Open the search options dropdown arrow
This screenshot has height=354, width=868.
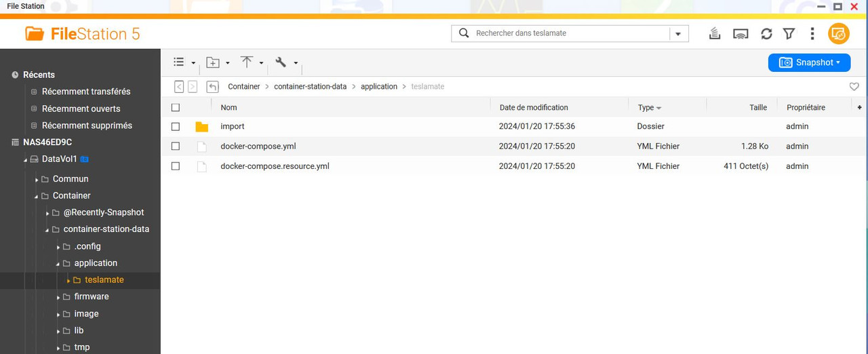click(679, 34)
